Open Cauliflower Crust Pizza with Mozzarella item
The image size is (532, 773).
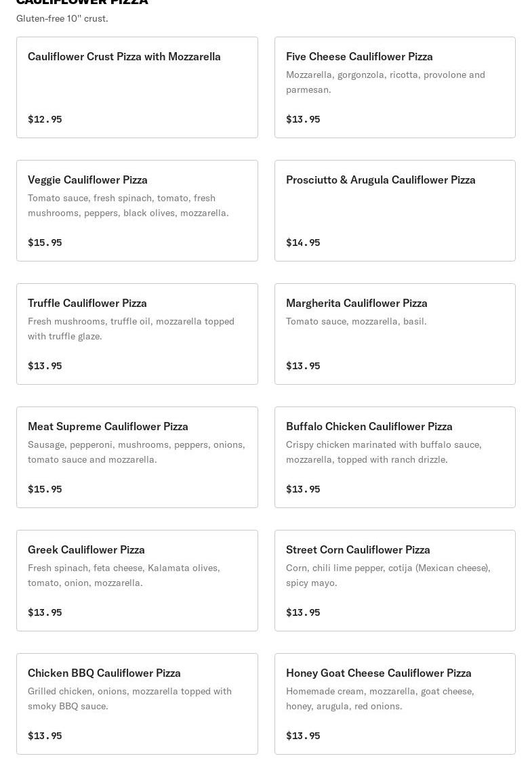137,87
